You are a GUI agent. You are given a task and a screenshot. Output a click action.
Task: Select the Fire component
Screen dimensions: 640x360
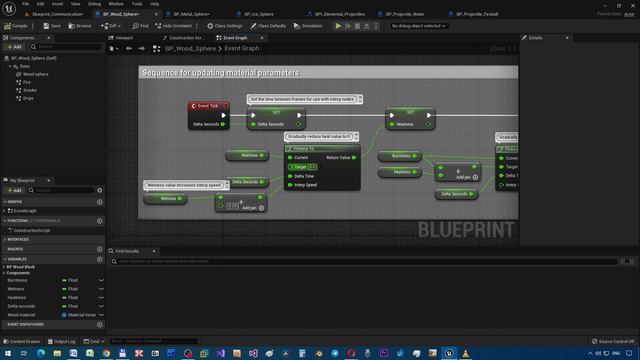(x=27, y=82)
